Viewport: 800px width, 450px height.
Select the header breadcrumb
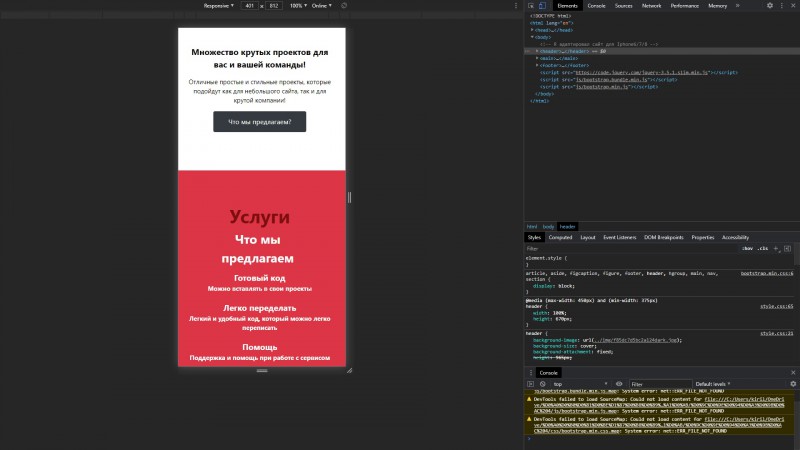(567, 227)
